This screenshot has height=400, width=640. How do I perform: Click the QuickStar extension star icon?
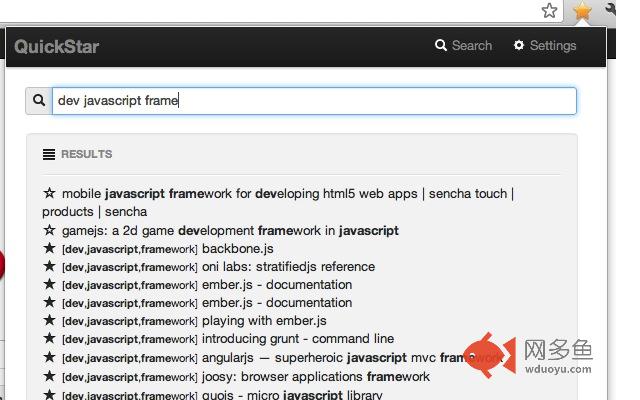582,11
